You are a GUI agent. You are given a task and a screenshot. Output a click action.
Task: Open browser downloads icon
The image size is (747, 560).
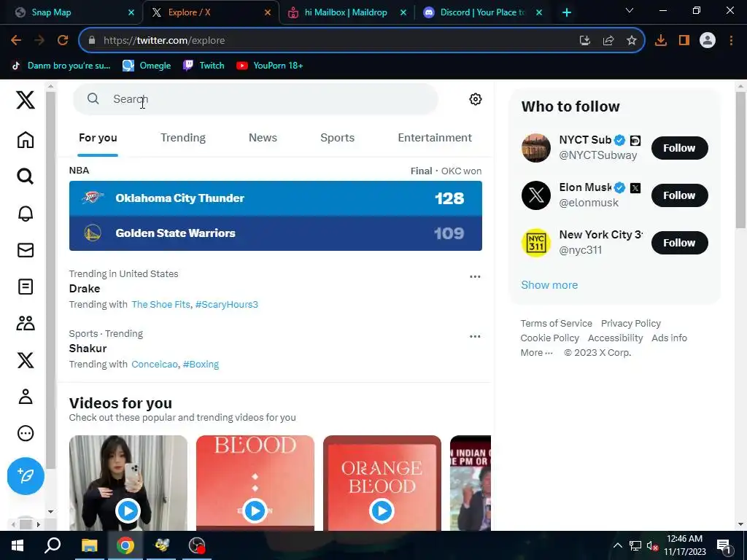pos(660,41)
